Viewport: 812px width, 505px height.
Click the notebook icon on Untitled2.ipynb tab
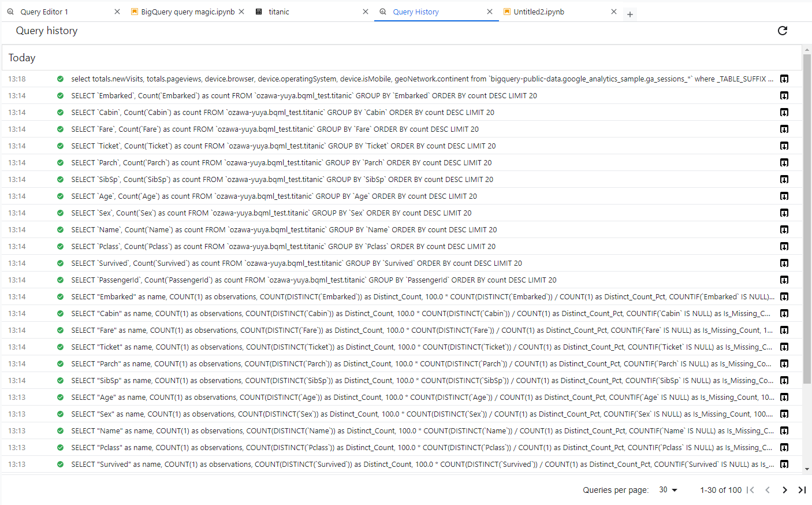tap(506, 11)
